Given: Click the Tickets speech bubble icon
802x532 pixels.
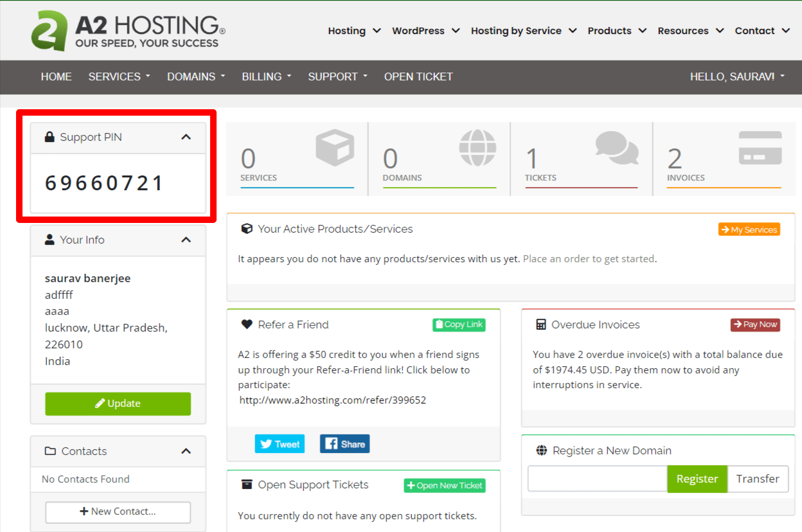Looking at the screenshot, I should pos(616,148).
